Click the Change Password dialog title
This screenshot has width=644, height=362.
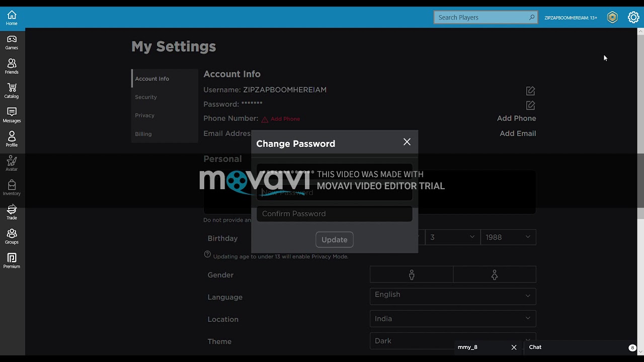296,144
